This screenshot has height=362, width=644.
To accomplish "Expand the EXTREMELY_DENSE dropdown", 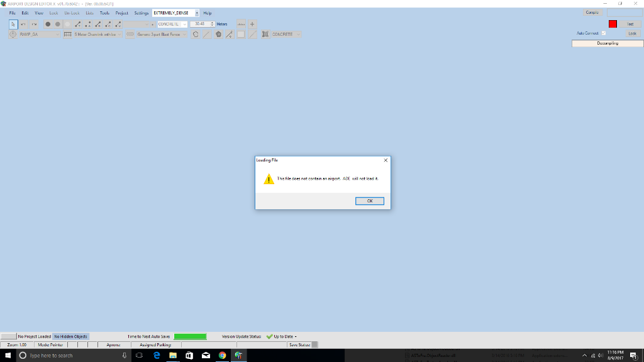I will click(197, 13).
